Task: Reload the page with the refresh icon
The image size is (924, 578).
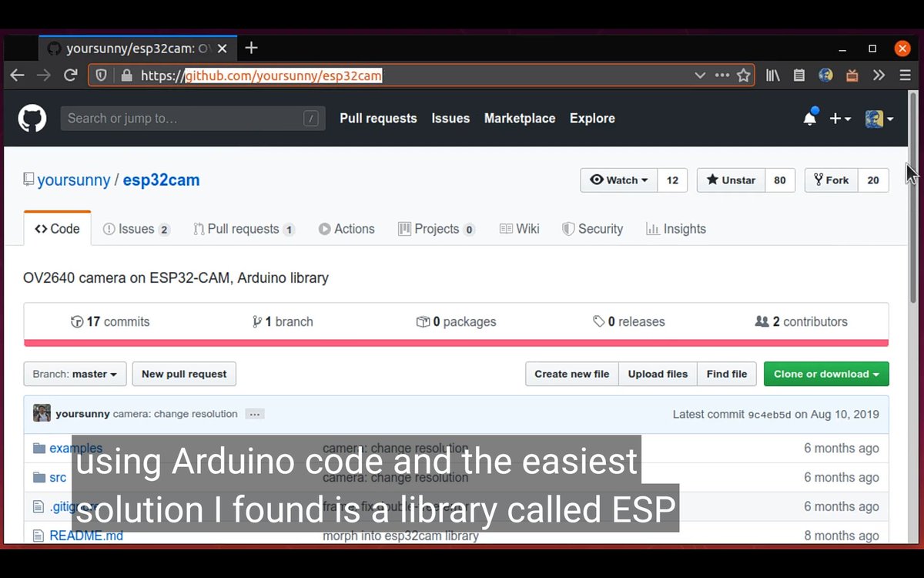Action: [x=70, y=76]
